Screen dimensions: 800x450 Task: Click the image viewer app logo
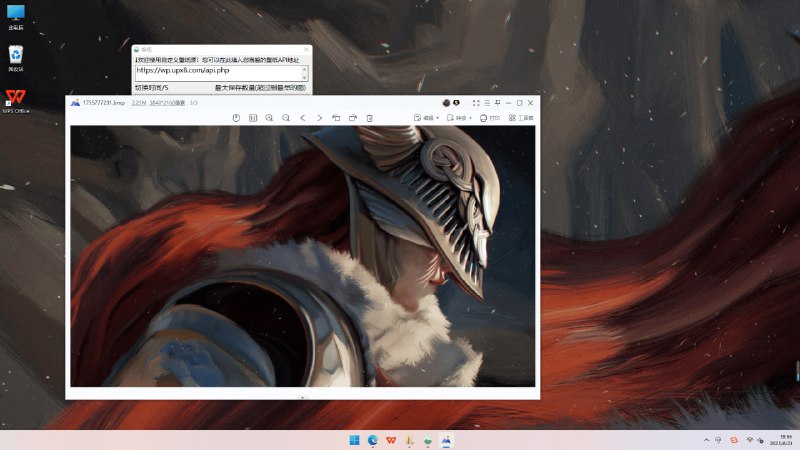[75, 103]
